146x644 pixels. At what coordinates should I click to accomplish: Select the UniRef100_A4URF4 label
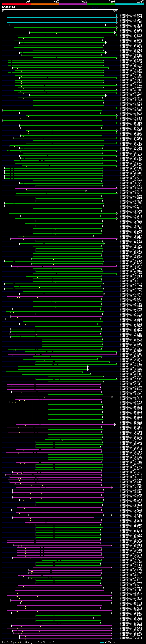coord(131,118)
